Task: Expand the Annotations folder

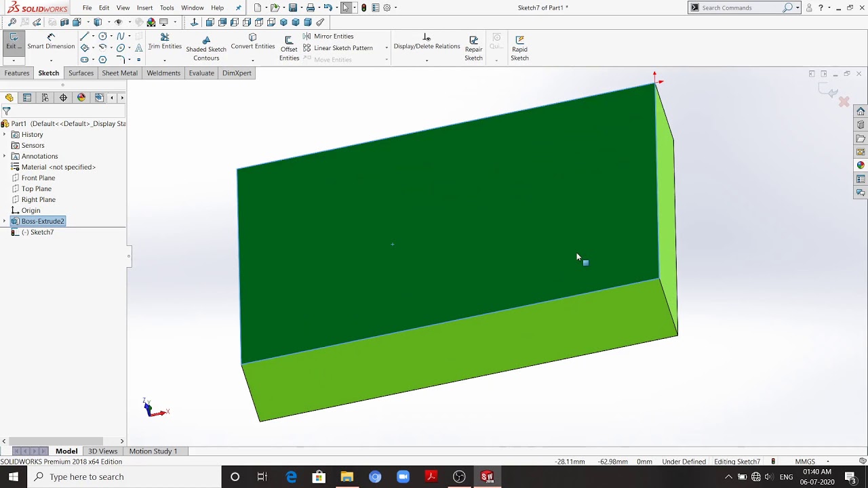Action: (4, 156)
